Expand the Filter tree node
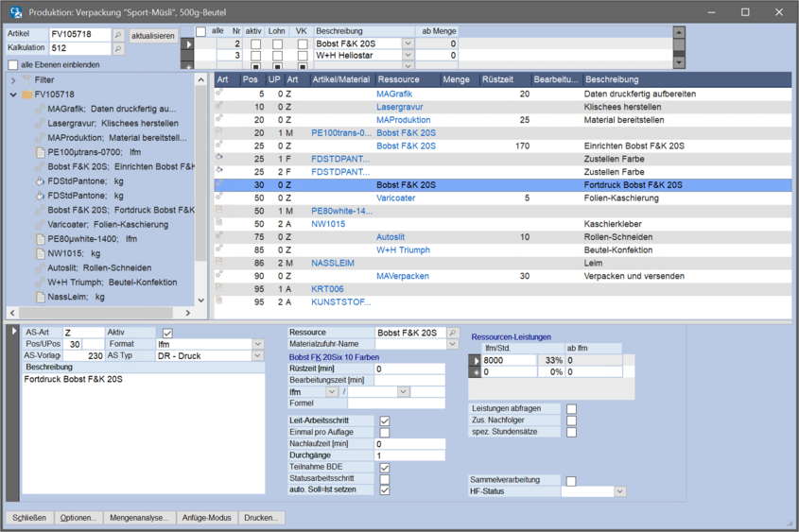Screen dimensions: 799x532 [13, 80]
